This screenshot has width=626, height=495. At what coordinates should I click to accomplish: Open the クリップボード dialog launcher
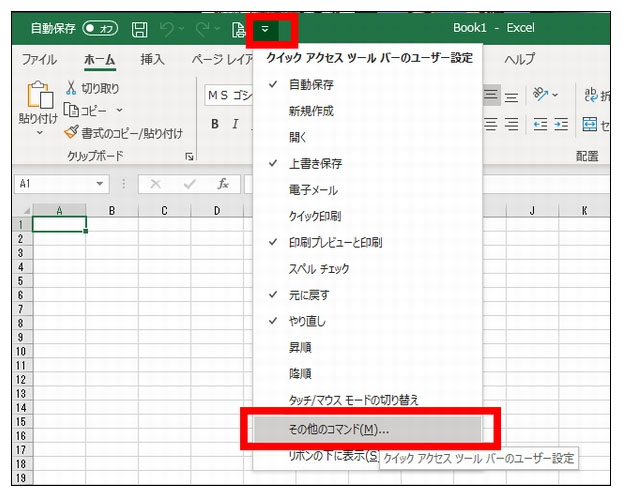[x=189, y=156]
